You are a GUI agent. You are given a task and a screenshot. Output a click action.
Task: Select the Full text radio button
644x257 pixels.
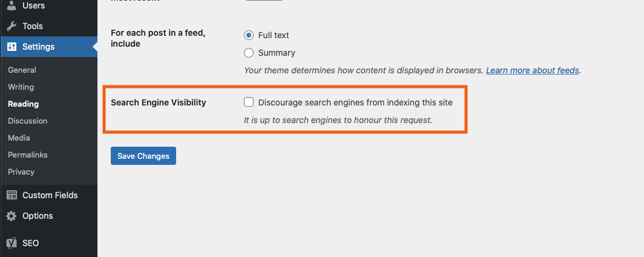(x=248, y=35)
